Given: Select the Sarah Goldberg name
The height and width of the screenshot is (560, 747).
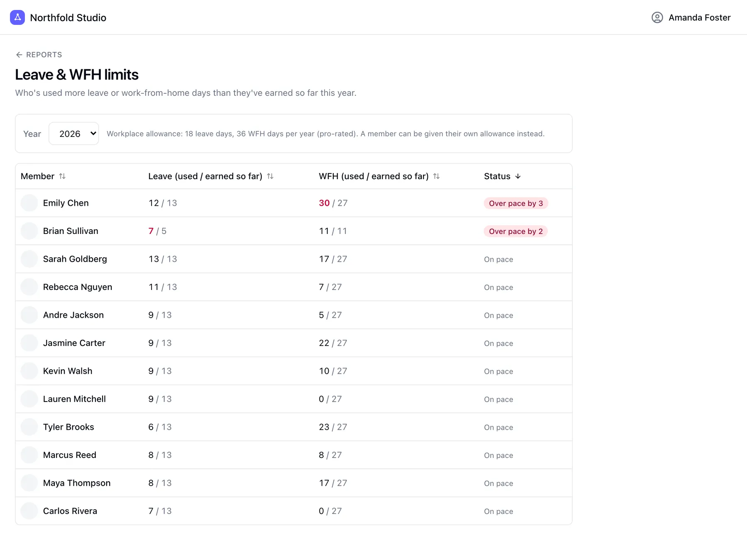Looking at the screenshot, I should [x=75, y=259].
